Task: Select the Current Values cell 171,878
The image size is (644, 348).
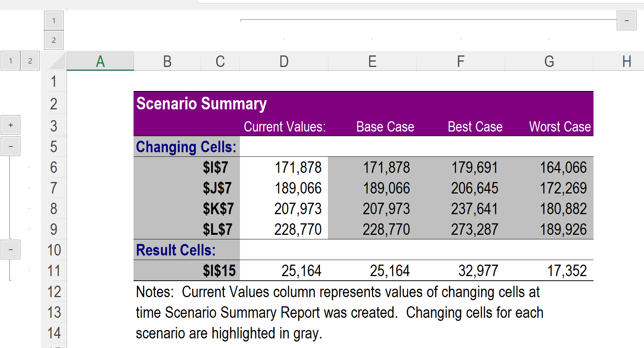Action: (298, 167)
